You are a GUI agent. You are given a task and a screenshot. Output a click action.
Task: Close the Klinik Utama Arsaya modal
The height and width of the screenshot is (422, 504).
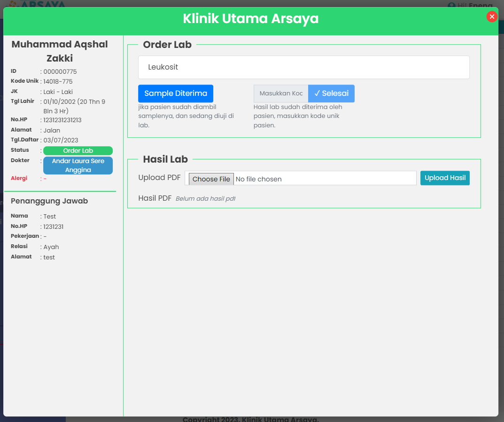click(x=492, y=17)
